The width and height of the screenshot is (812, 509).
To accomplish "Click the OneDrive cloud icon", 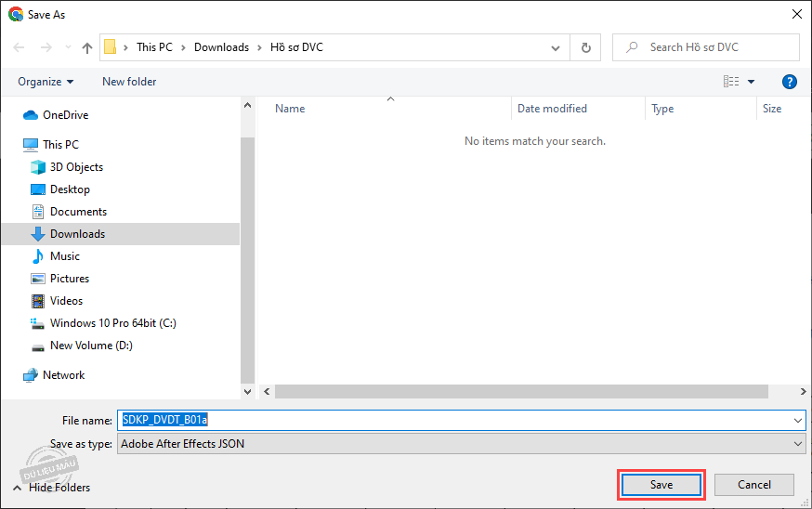I will point(31,115).
